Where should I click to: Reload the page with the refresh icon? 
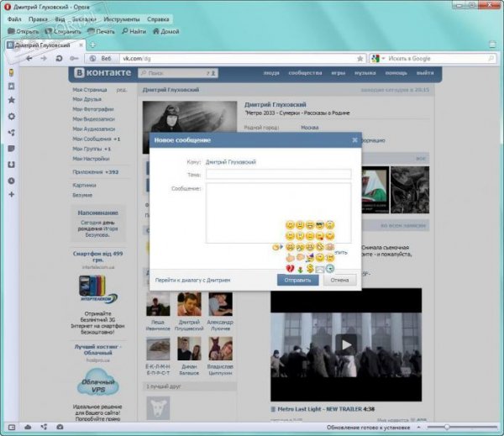pyautogui.click(x=59, y=59)
